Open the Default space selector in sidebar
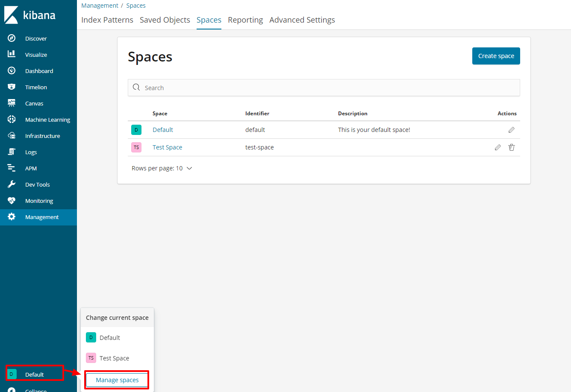The image size is (571, 392). 35,374
